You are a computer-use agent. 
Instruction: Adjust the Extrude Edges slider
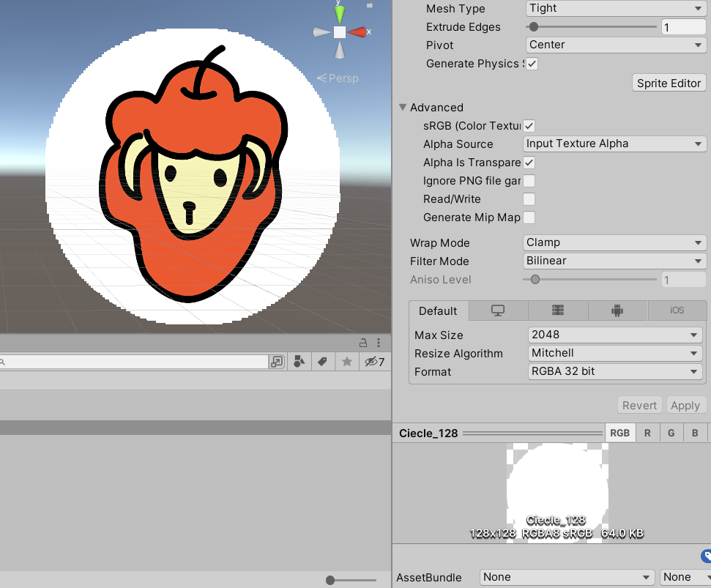(592, 27)
